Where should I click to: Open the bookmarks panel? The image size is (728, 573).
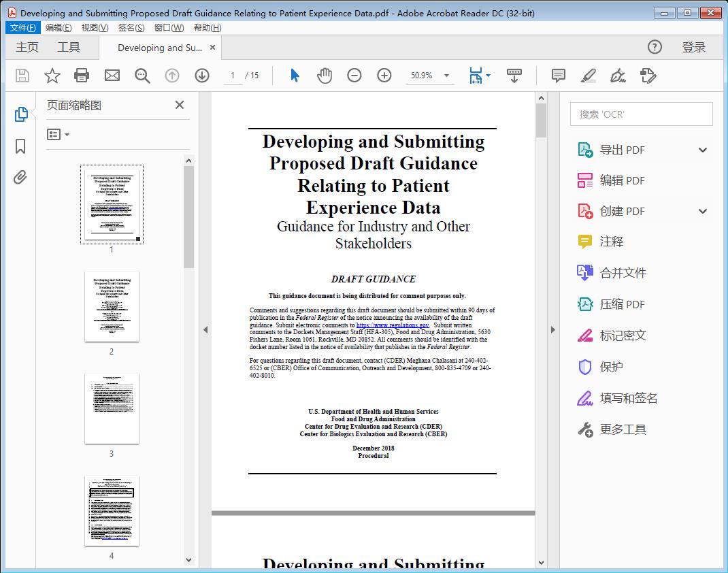pyautogui.click(x=20, y=146)
